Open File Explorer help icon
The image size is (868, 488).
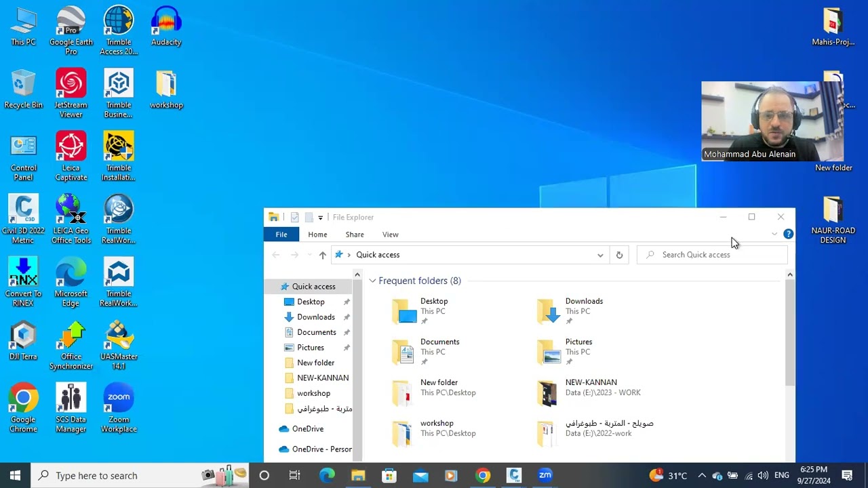click(x=788, y=234)
